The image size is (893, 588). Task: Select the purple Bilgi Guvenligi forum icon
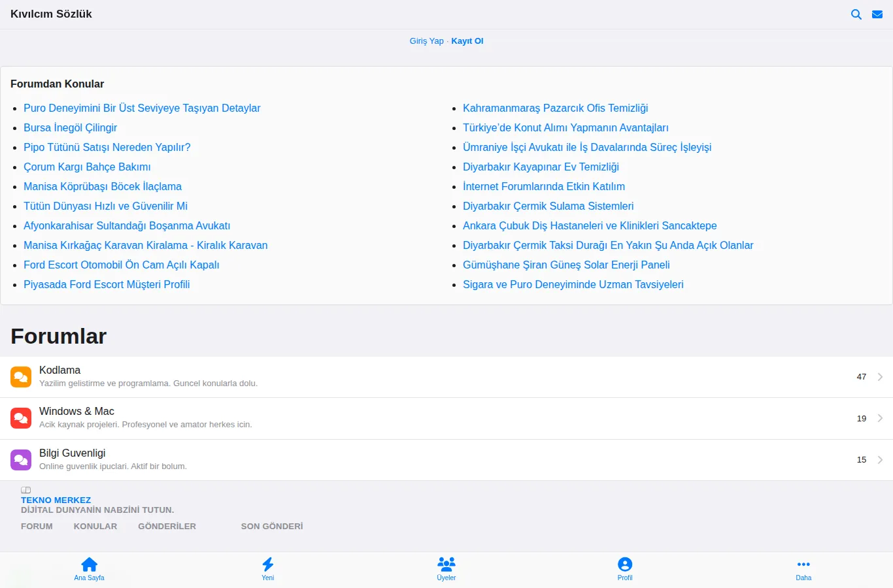pos(21,460)
